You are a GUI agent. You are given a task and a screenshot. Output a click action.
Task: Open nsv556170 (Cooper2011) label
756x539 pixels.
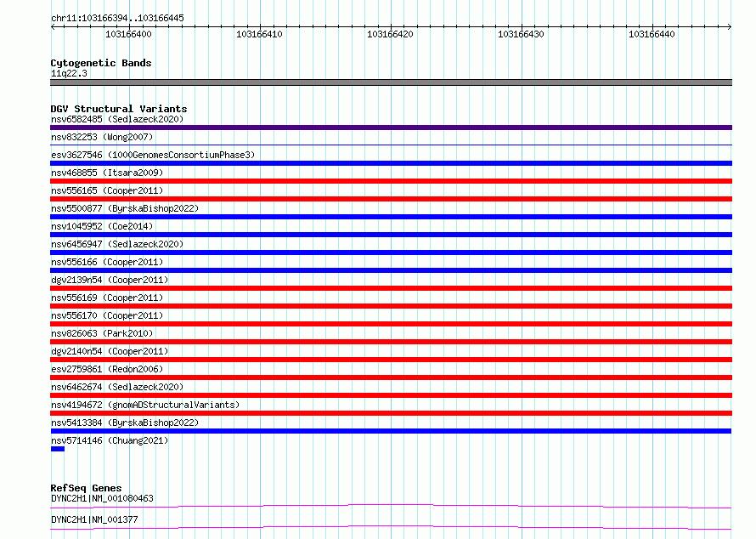(107, 315)
